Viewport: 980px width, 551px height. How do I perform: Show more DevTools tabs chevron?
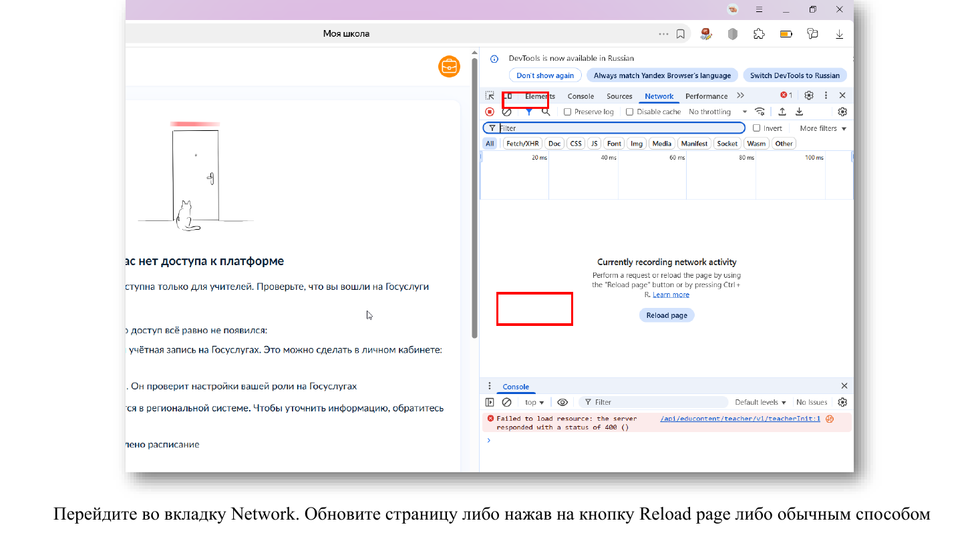[740, 96]
